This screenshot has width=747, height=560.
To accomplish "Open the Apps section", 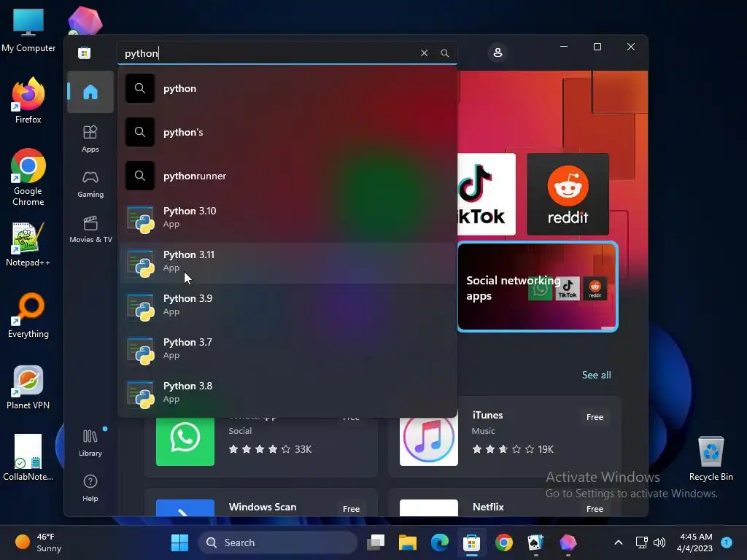I will click(90, 139).
